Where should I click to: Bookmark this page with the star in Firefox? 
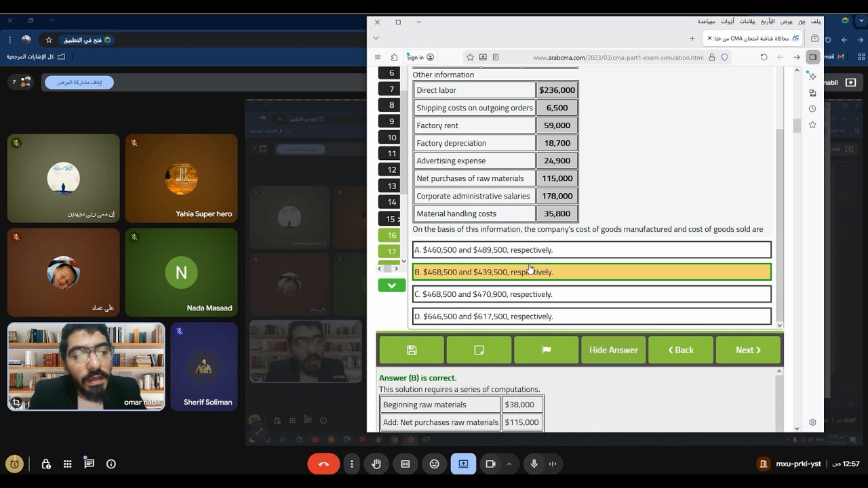(x=470, y=58)
